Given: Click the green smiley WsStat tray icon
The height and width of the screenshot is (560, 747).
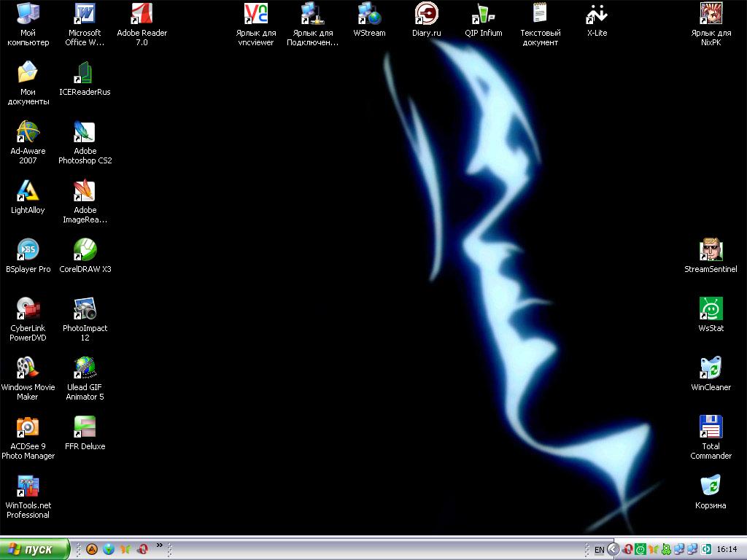Looking at the screenshot, I should [640, 550].
